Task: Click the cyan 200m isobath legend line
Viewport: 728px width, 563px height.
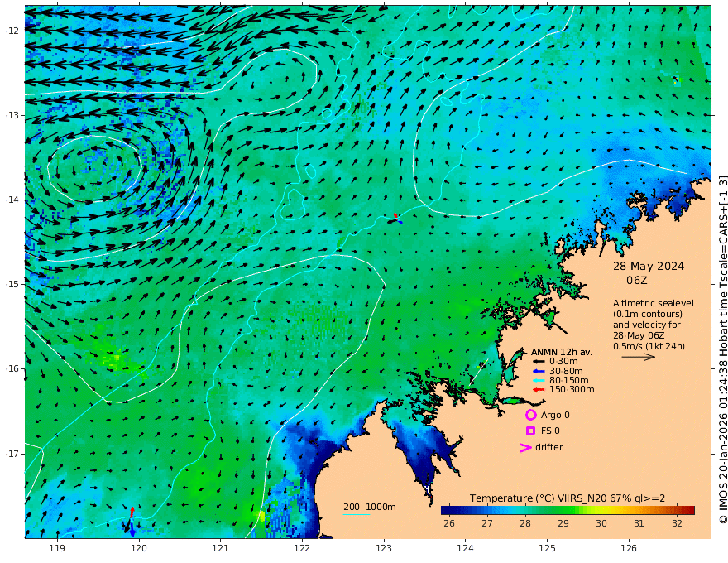Action: click(357, 514)
